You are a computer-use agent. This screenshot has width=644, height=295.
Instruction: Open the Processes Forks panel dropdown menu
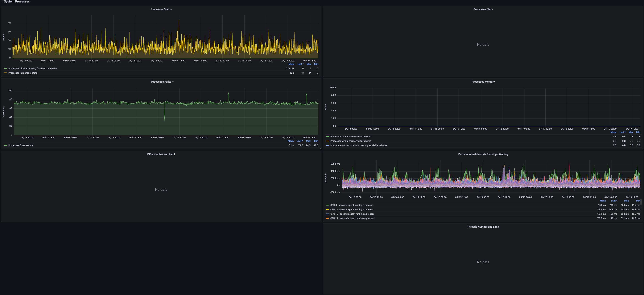click(173, 82)
